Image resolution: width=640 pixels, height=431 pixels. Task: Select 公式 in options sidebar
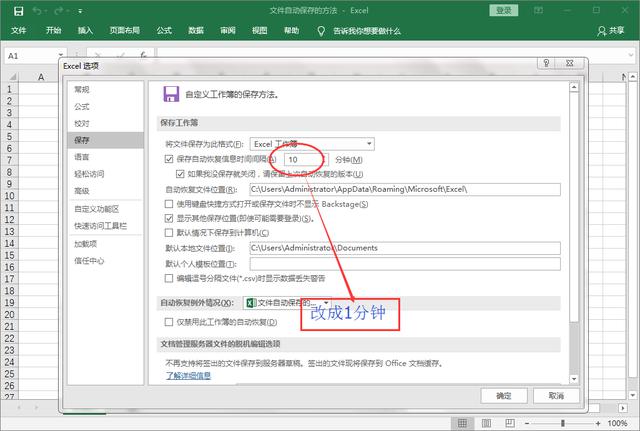pyautogui.click(x=105, y=107)
